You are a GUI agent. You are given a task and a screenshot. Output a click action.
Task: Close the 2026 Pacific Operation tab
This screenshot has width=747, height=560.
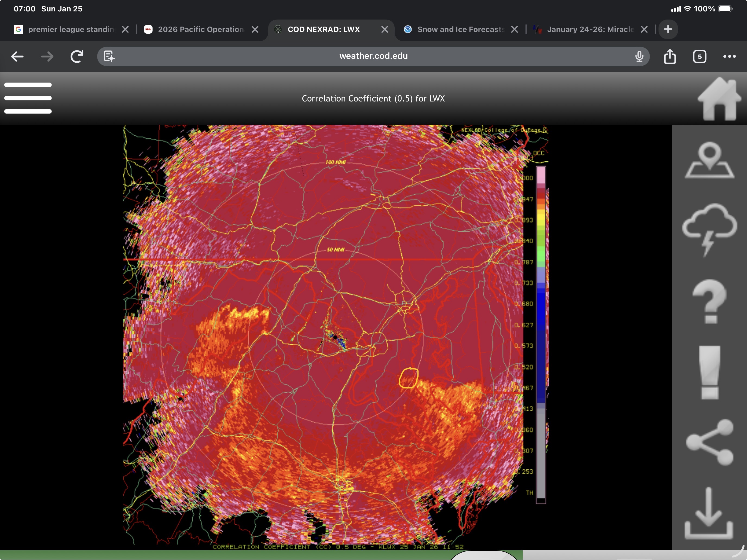click(x=255, y=29)
